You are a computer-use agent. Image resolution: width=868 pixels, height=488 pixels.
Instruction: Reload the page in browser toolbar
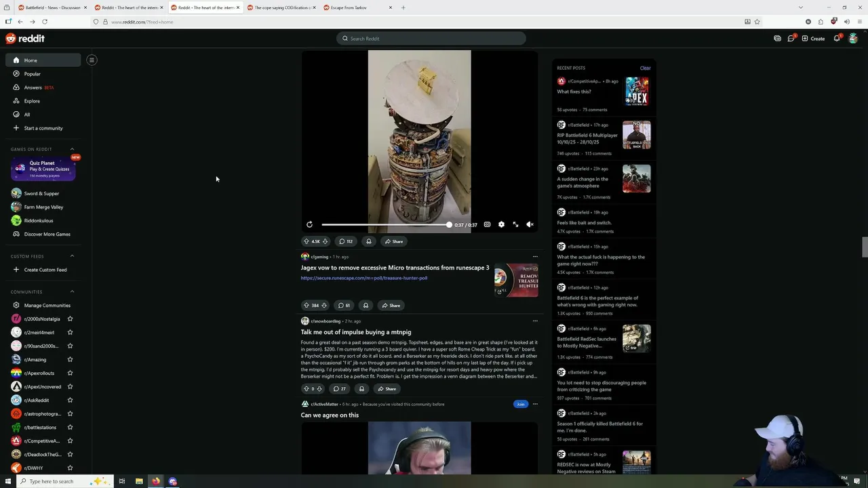tap(44, 22)
